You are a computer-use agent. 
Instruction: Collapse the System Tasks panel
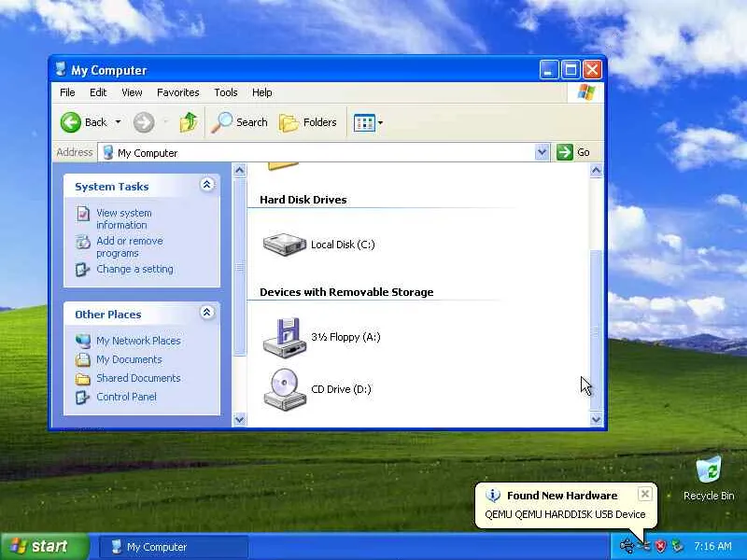click(206, 185)
